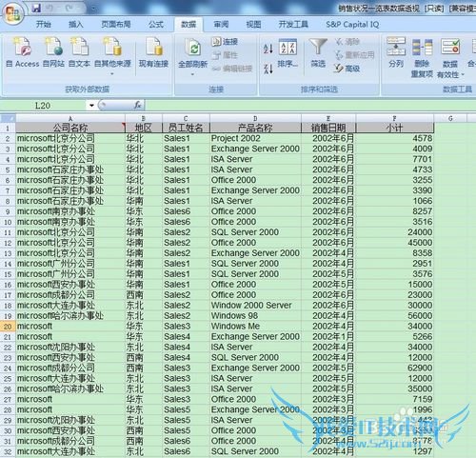Click the Save icon in quick access toolbar
The width and height of the screenshot is (476, 458).
click(36, 8)
